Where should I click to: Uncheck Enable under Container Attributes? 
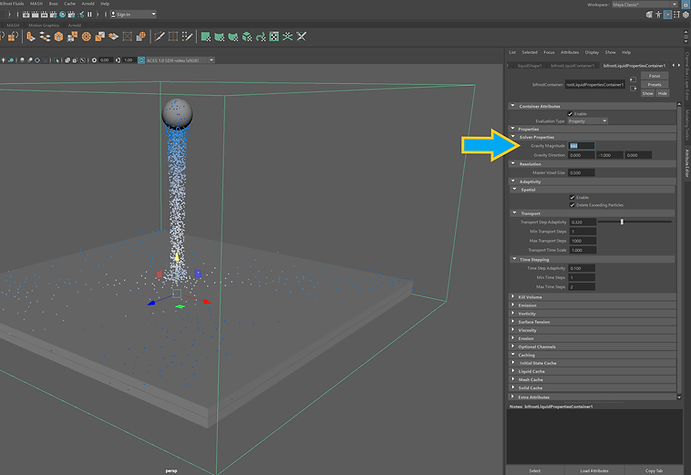tap(570, 114)
